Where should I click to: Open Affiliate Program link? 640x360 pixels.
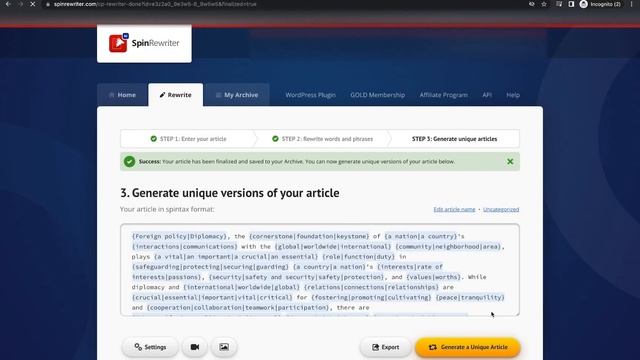444,95
